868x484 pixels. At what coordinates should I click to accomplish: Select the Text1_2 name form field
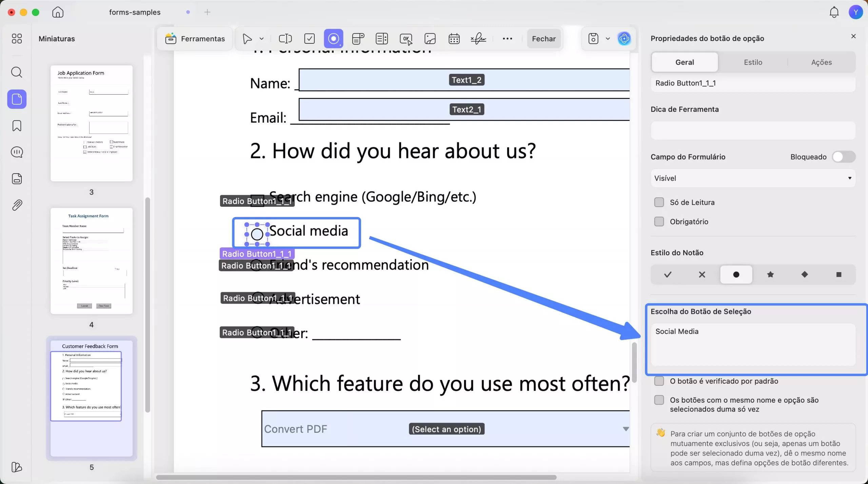pyautogui.click(x=464, y=80)
